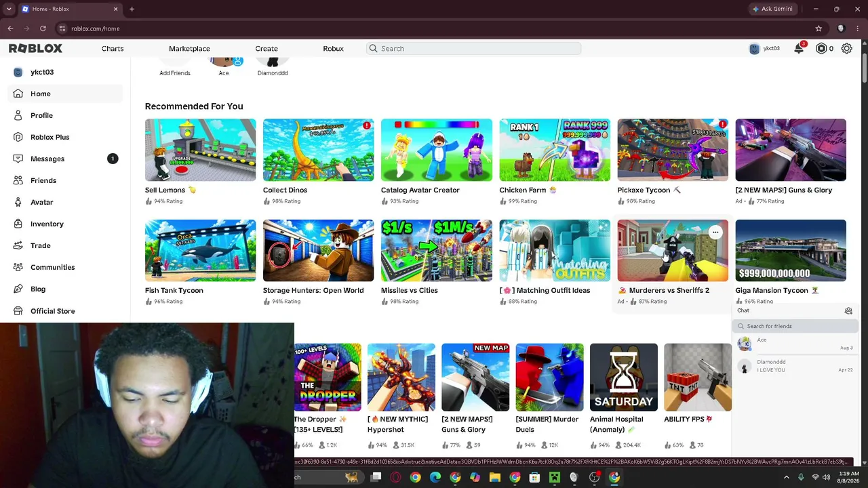Image resolution: width=868 pixels, height=488 pixels.
Task: Open the ykct03 profile in the sidebar
Action: tap(65, 72)
